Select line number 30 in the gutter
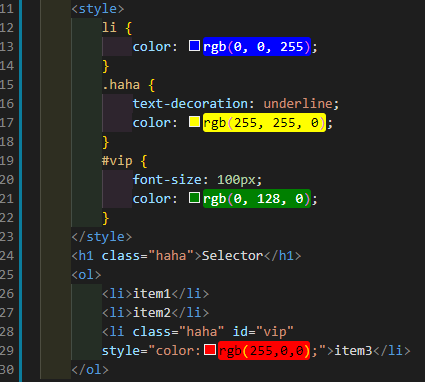Image resolution: width=425 pixels, height=382 pixels. point(7,370)
